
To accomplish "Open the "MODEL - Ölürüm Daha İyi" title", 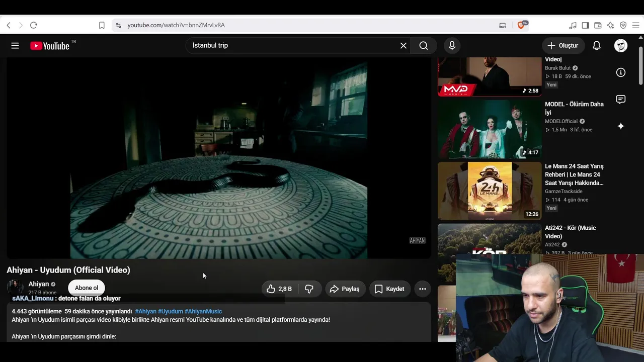I will point(574,108).
